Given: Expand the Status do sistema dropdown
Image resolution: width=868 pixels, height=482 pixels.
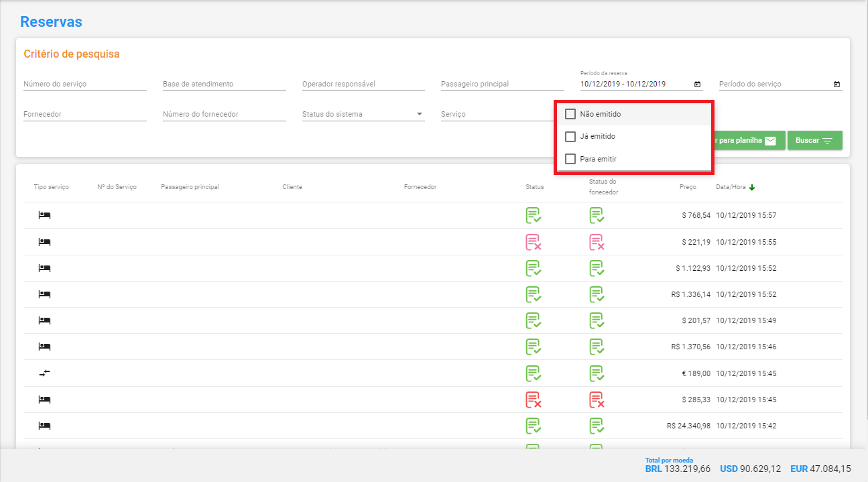Looking at the screenshot, I should [x=363, y=114].
